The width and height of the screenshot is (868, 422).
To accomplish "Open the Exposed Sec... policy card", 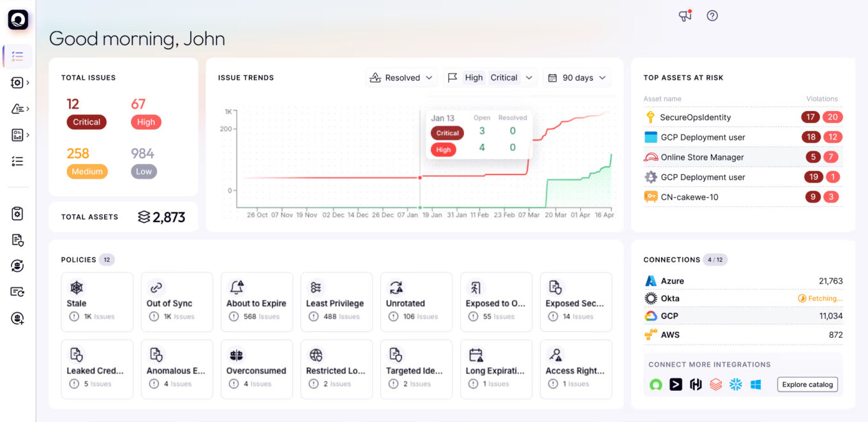I will 576,302.
